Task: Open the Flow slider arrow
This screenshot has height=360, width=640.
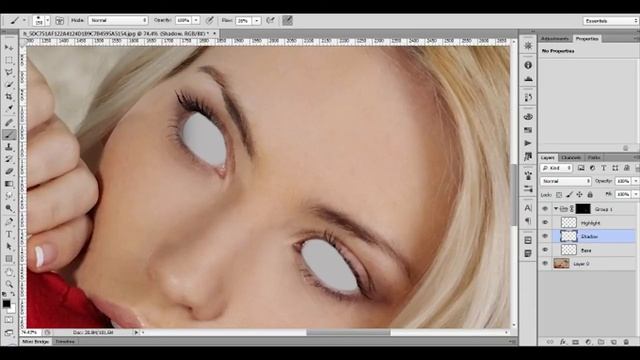Action: pyautogui.click(x=257, y=20)
